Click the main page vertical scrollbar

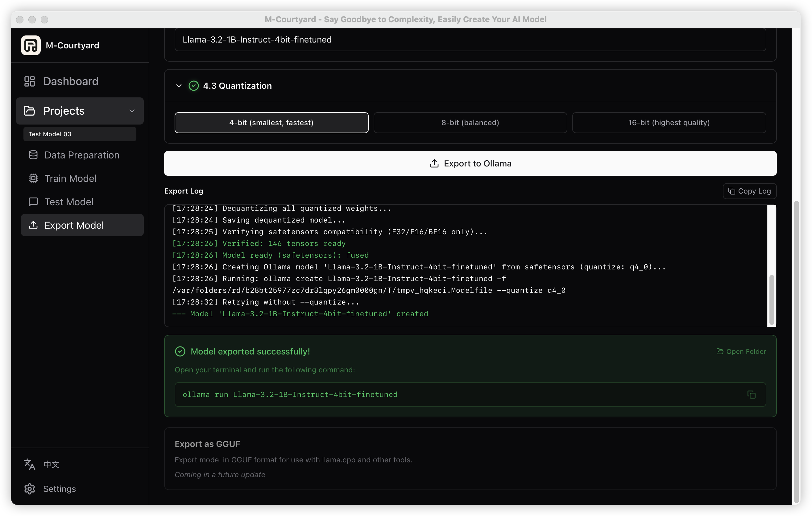pyautogui.click(x=797, y=352)
